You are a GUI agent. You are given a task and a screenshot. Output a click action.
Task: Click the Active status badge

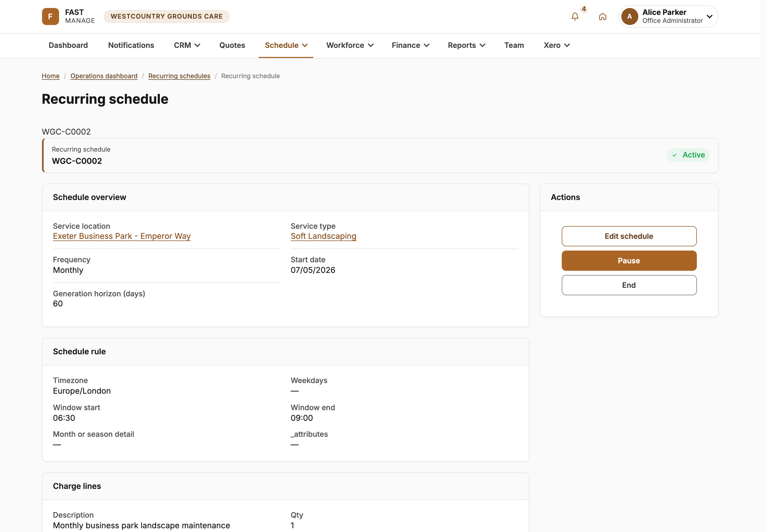tap(688, 155)
